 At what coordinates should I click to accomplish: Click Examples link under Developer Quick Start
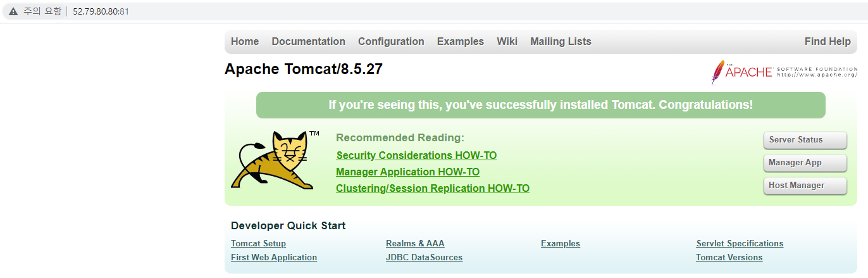(561, 244)
